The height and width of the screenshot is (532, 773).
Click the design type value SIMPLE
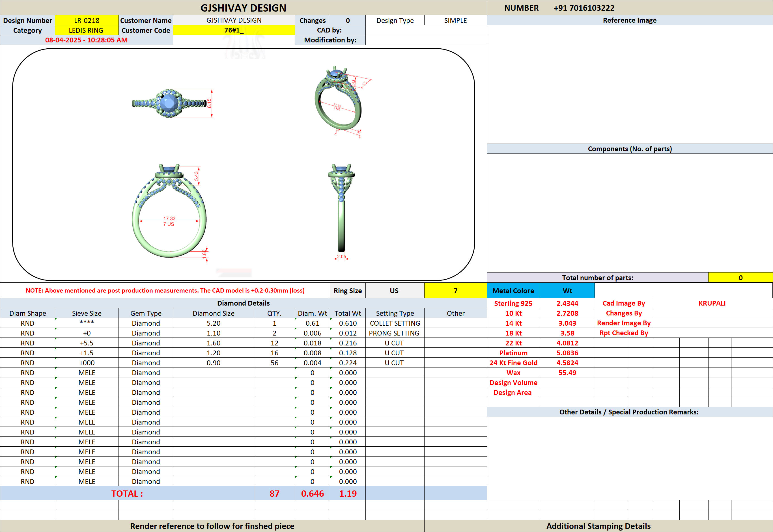455,20
